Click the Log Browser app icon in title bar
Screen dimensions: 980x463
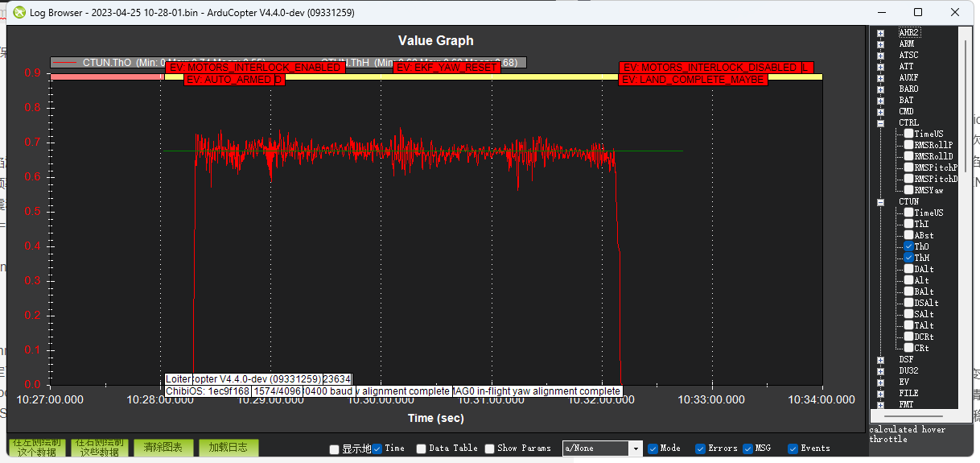(18, 12)
